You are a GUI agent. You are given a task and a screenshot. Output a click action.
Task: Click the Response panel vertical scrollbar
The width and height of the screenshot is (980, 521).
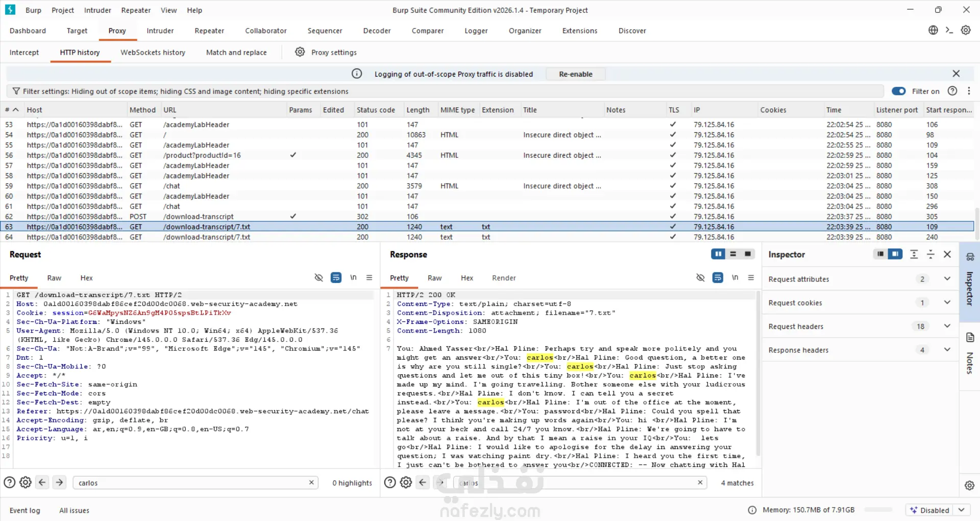point(758,373)
